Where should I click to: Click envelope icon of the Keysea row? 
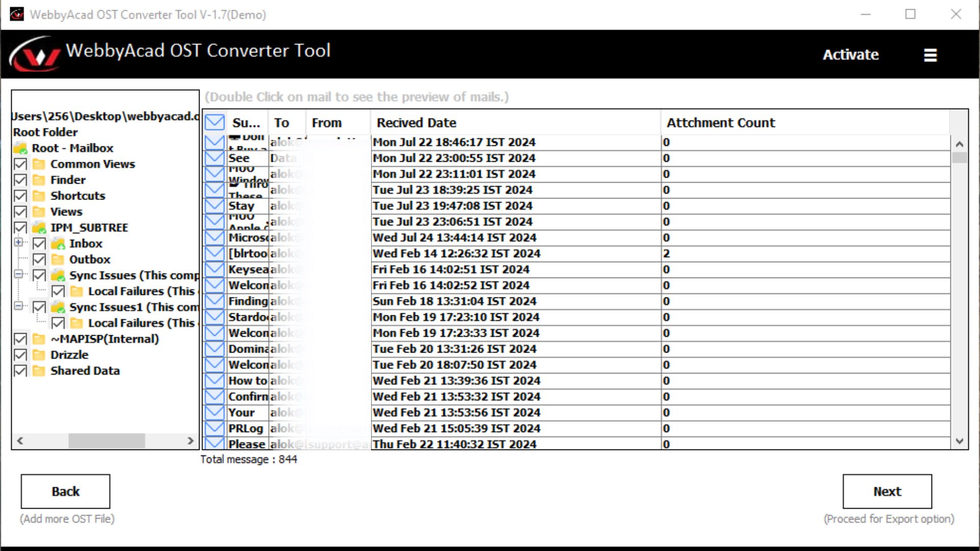click(214, 269)
